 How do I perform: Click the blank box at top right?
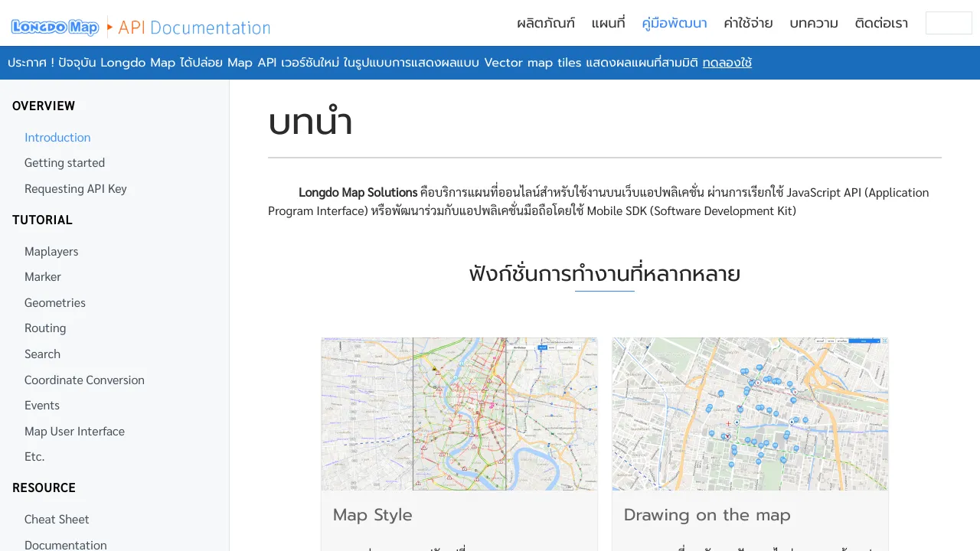(949, 23)
